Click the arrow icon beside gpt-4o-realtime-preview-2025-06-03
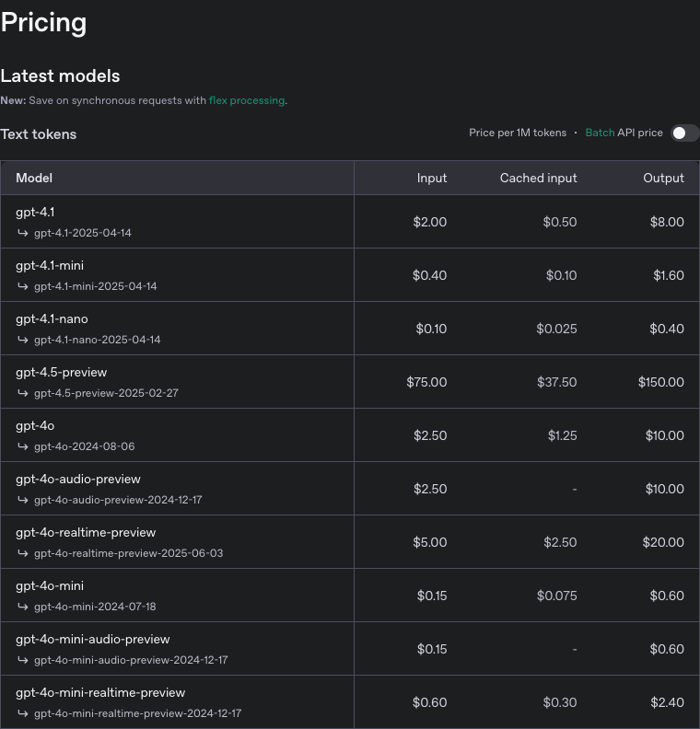 pos(23,553)
